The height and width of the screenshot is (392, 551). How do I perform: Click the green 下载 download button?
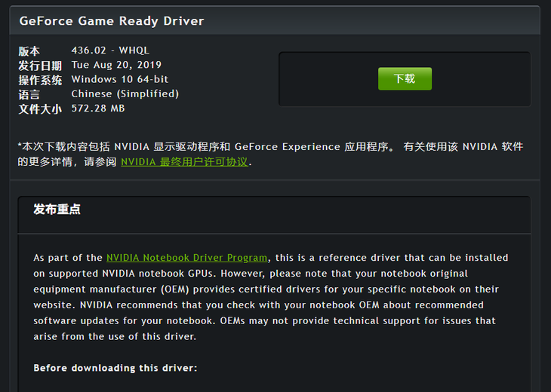point(405,78)
